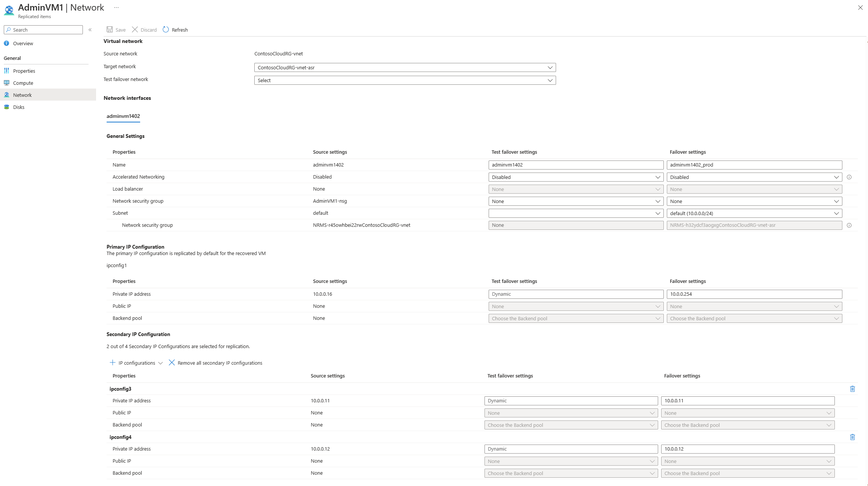Click the Refresh toolbar icon

click(166, 29)
